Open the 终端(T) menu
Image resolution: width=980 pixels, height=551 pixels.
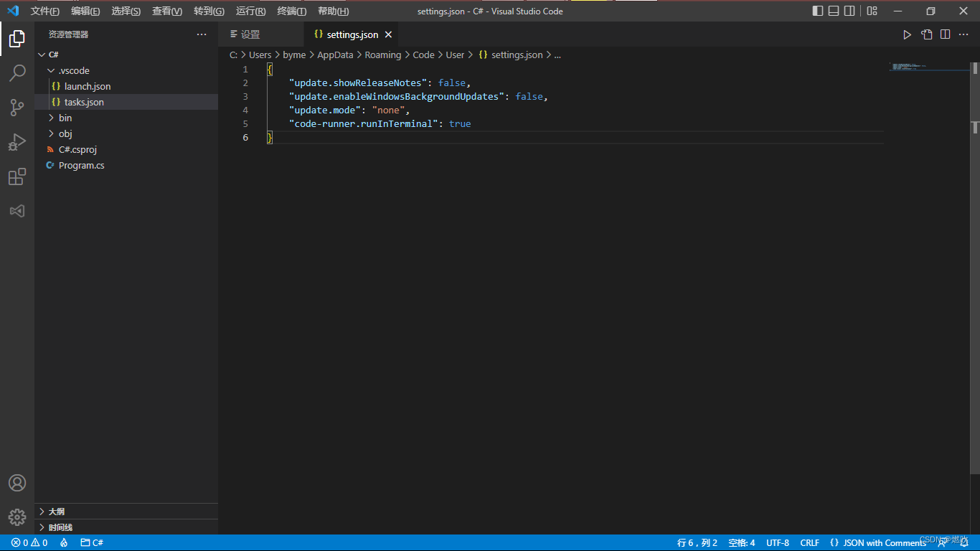click(292, 11)
